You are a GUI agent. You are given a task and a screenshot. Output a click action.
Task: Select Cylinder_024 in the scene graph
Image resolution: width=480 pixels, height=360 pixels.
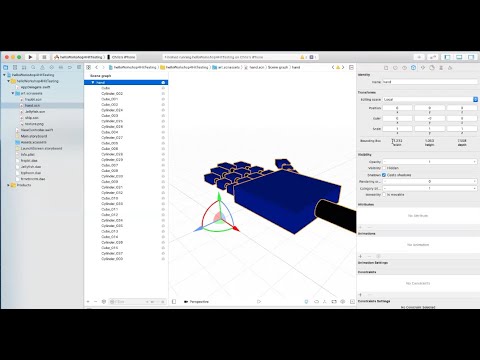[112, 110]
